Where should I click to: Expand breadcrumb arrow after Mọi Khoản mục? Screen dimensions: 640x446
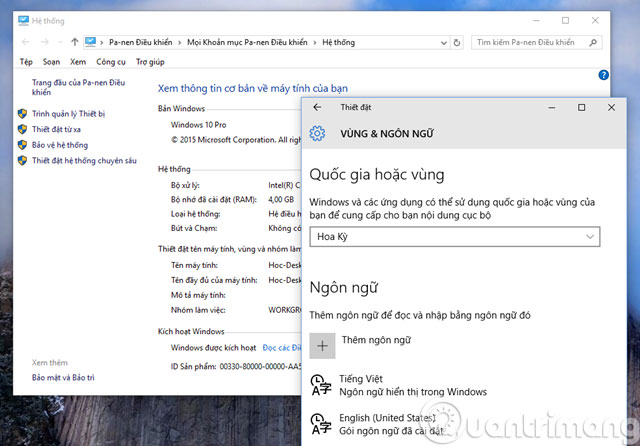tap(315, 43)
